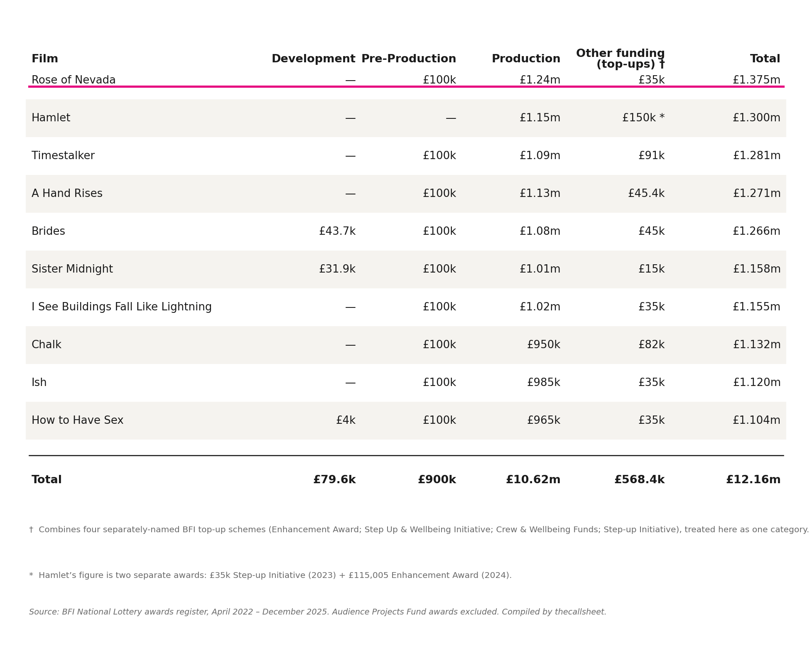This screenshot has height=649, width=812.
Task: Select Brides development value £43.7k
Action: [x=337, y=231]
